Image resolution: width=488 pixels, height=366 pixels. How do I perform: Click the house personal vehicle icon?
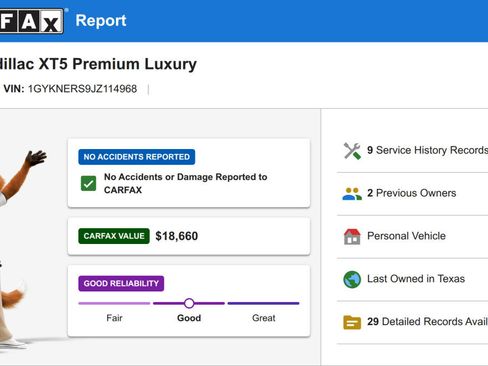[x=352, y=236]
